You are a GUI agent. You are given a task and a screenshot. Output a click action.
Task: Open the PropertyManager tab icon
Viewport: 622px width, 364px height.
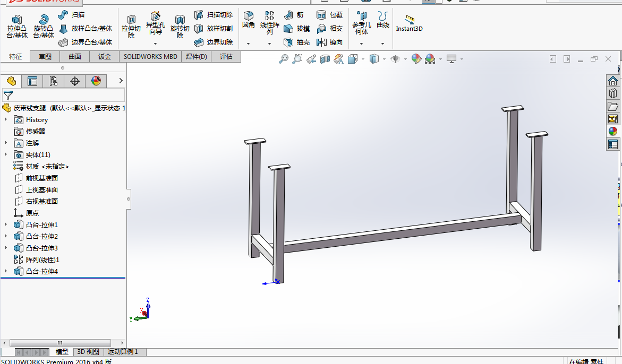32,81
